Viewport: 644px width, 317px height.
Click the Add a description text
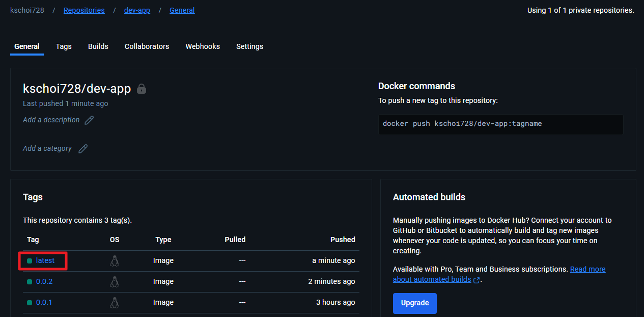pos(51,120)
